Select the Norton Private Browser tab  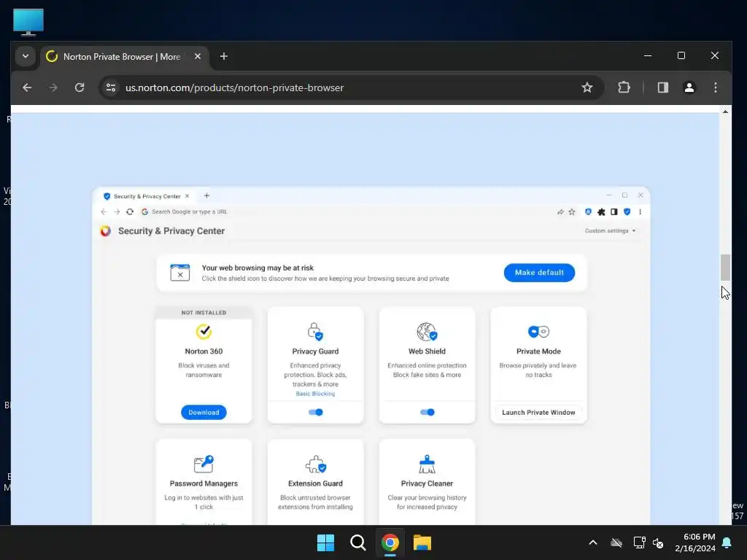tap(124, 57)
